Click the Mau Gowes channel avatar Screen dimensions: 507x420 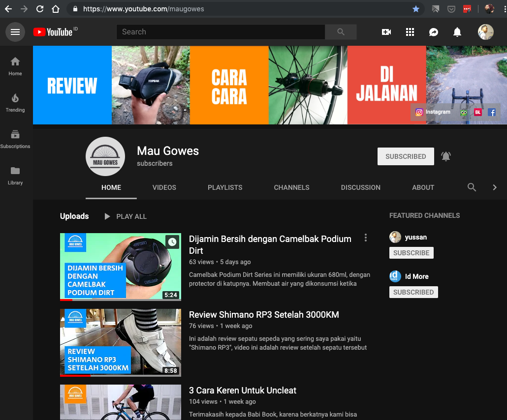pyautogui.click(x=105, y=156)
